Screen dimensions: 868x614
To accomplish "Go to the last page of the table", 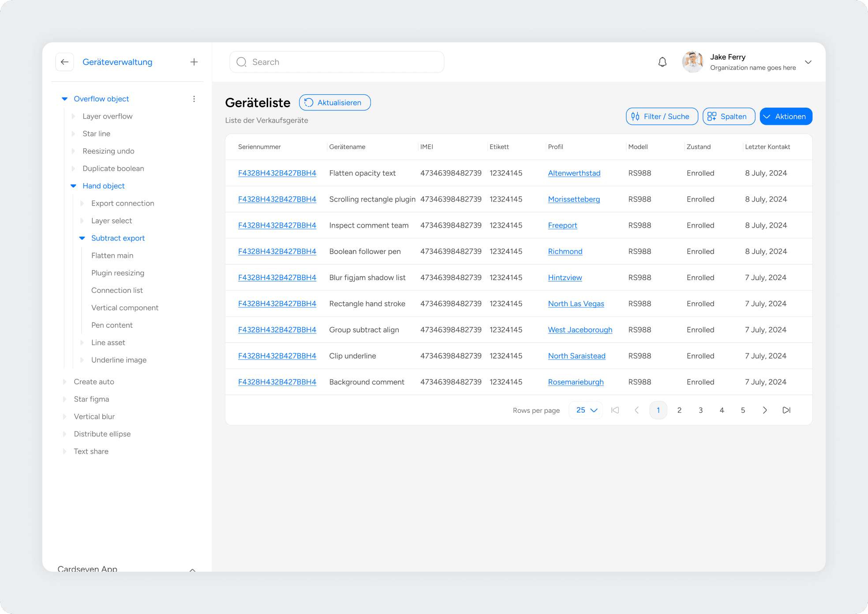I will point(786,410).
